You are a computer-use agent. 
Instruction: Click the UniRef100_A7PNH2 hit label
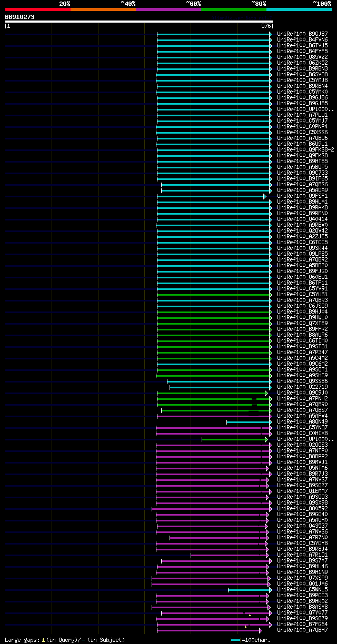click(x=302, y=398)
